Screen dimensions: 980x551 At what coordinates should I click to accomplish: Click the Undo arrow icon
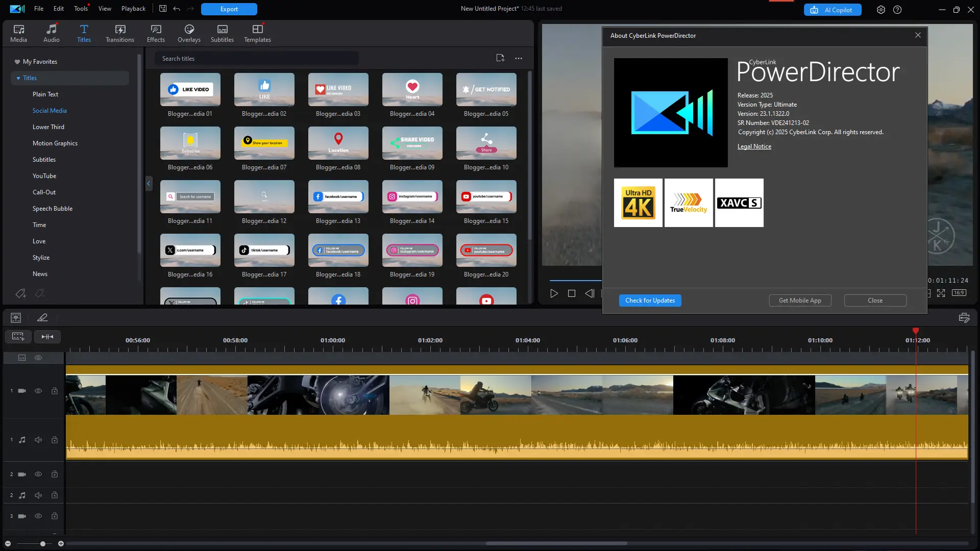[x=177, y=9]
